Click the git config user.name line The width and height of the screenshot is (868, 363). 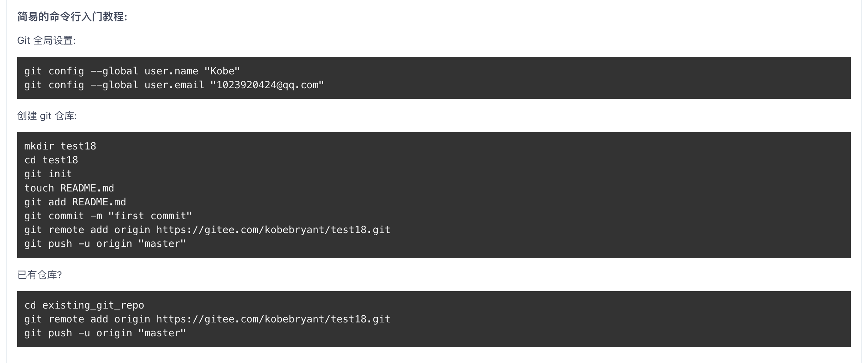(132, 71)
